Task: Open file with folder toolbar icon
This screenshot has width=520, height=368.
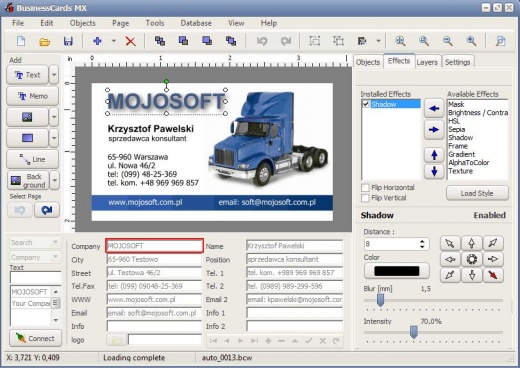Action: [x=44, y=42]
